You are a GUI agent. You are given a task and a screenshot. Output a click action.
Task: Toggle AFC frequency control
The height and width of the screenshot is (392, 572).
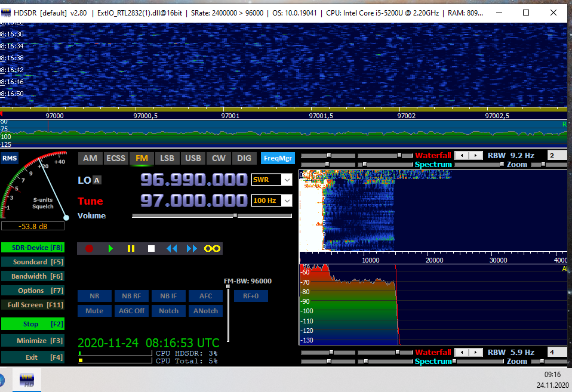[206, 296]
